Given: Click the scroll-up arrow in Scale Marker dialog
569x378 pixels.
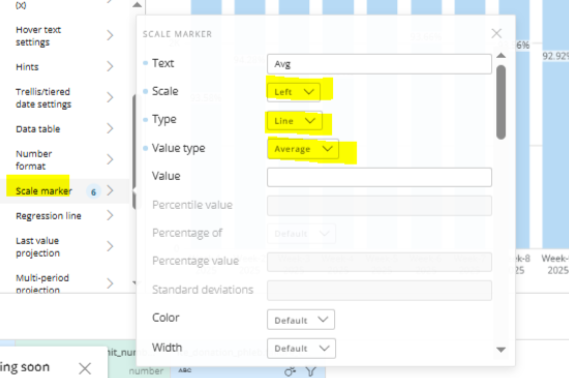Looking at the screenshot, I should [x=501, y=56].
